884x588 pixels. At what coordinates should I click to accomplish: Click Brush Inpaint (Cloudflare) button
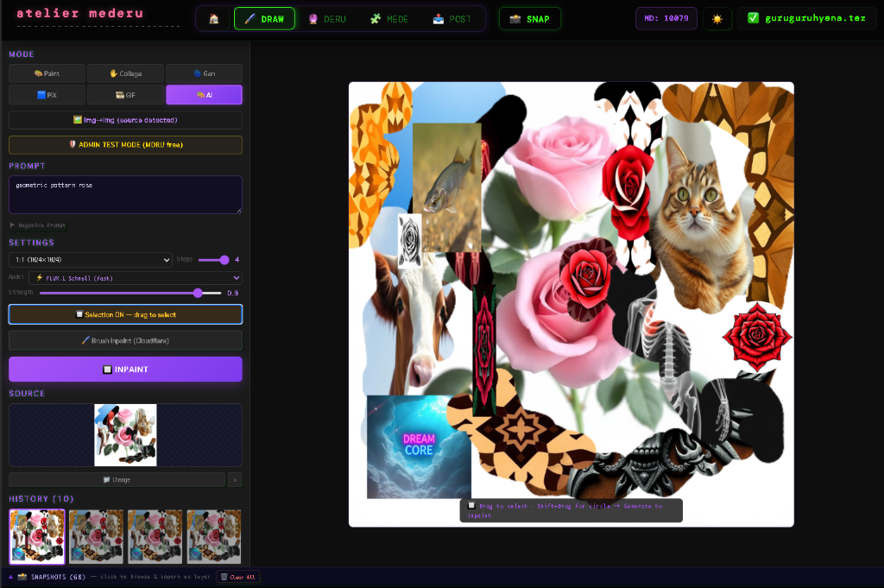click(x=126, y=340)
